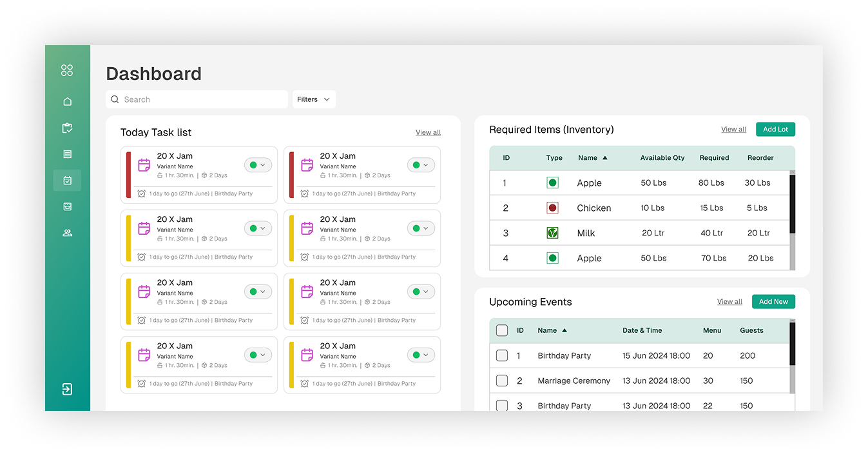Sort inventory by Name column arrow
868x456 pixels.
604,158
